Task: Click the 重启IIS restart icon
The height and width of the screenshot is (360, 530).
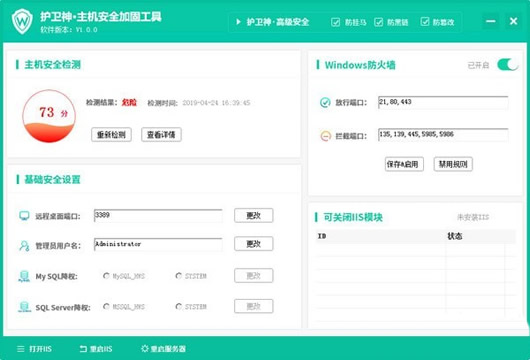Action: [x=83, y=349]
